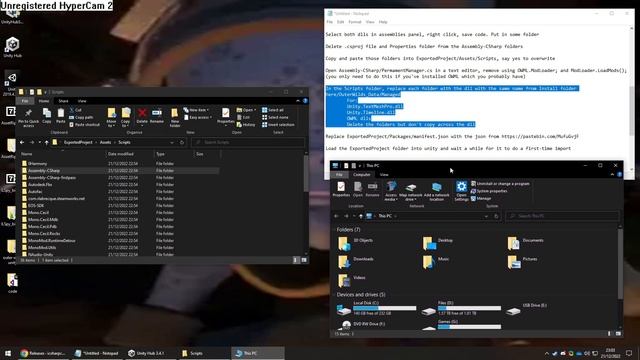Open the New item dropdown

196,110
